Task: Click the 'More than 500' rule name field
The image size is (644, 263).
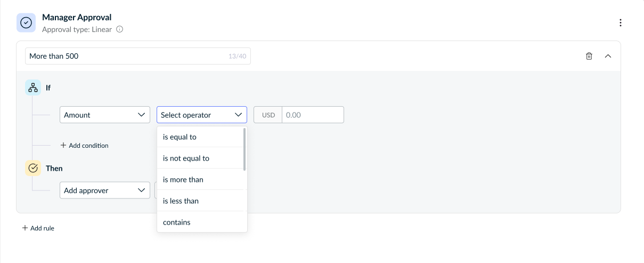Action: (125, 56)
